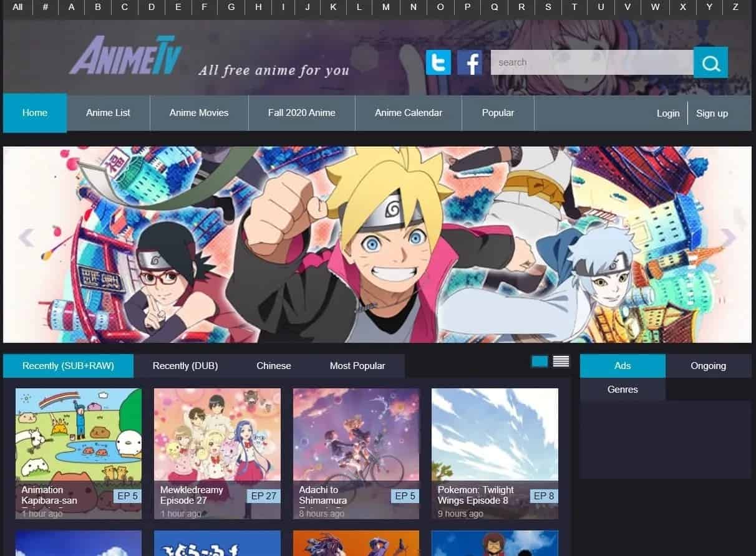Filter anime by letter O

click(x=440, y=7)
